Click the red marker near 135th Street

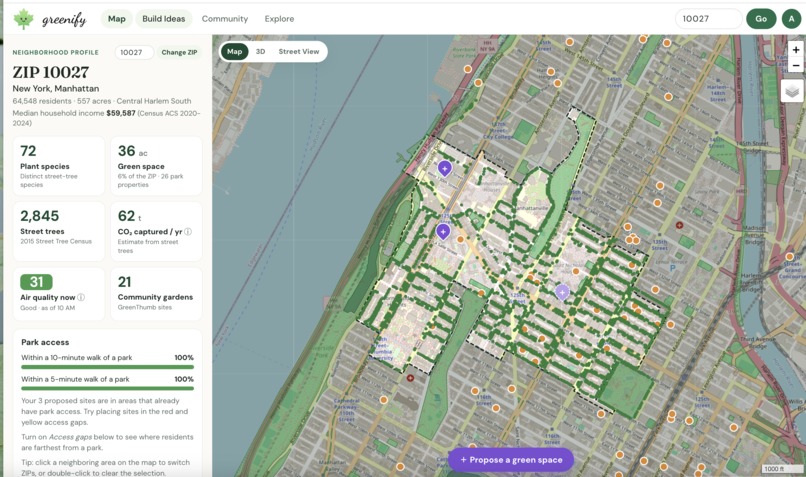679,225
